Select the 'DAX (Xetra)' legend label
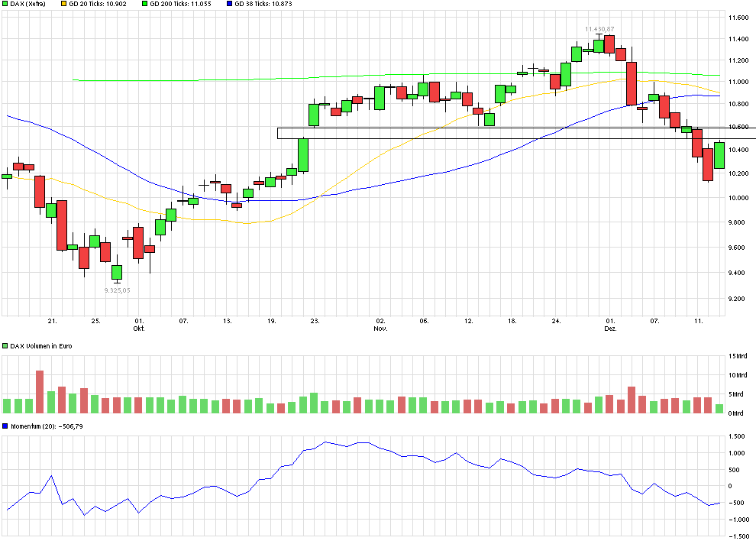 (x=28, y=4)
